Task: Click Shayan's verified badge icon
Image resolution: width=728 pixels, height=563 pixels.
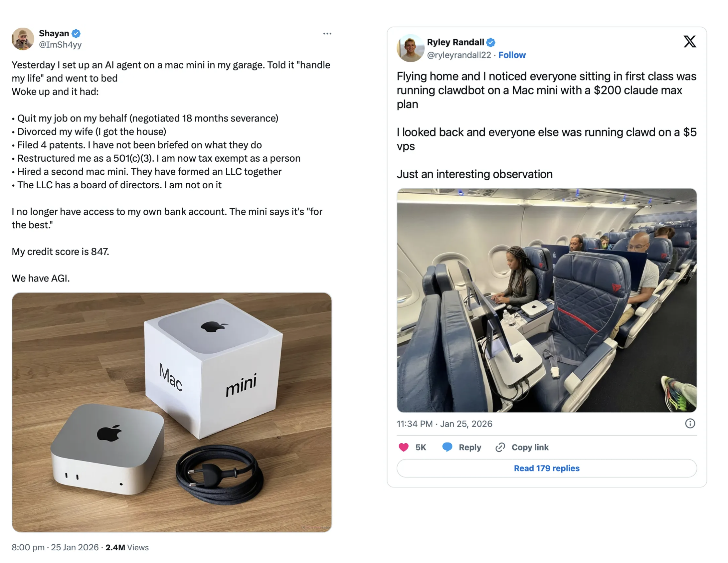Action: 76,33
